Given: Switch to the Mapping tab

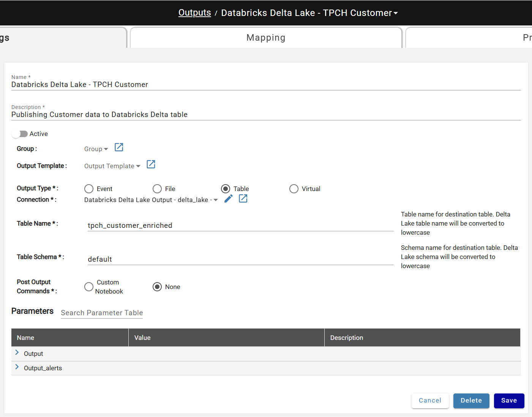Looking at the screenshot, I should tap(265, 37).
